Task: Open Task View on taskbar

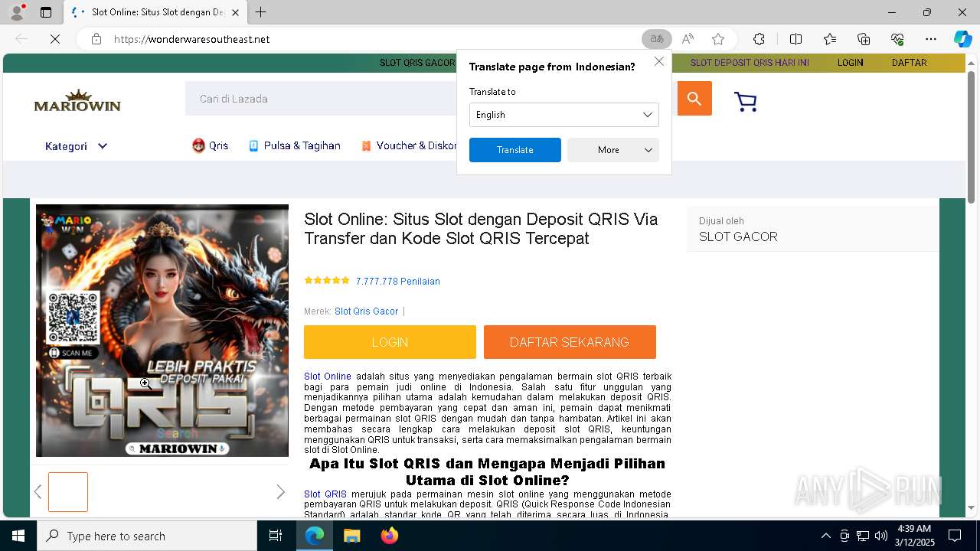Action: [276, 536]
